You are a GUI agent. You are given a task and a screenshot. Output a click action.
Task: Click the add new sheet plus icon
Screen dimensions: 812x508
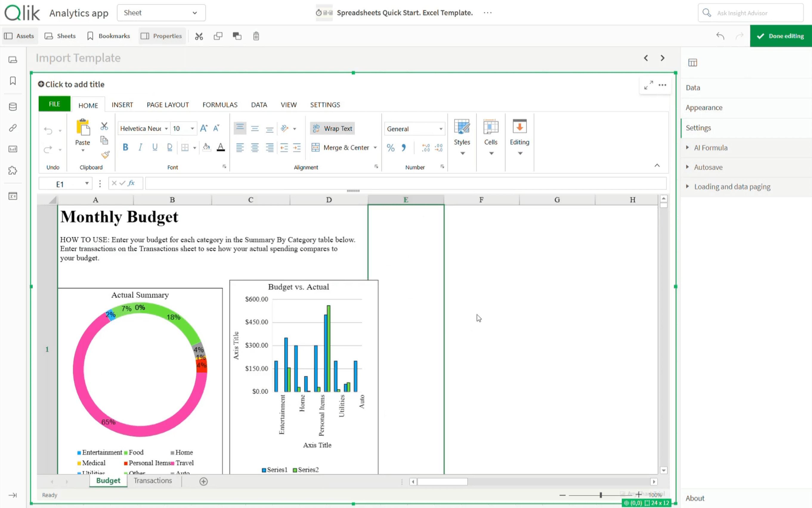point(203,481)
